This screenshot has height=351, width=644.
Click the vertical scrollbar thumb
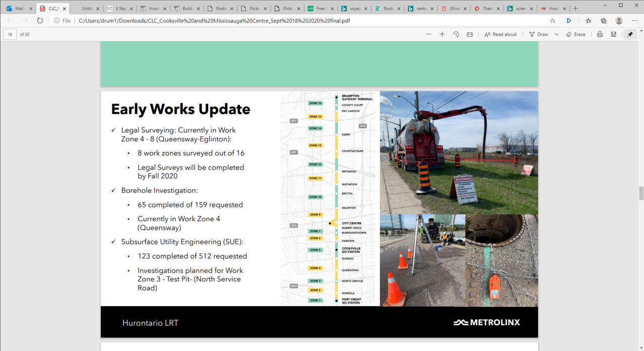641,193
